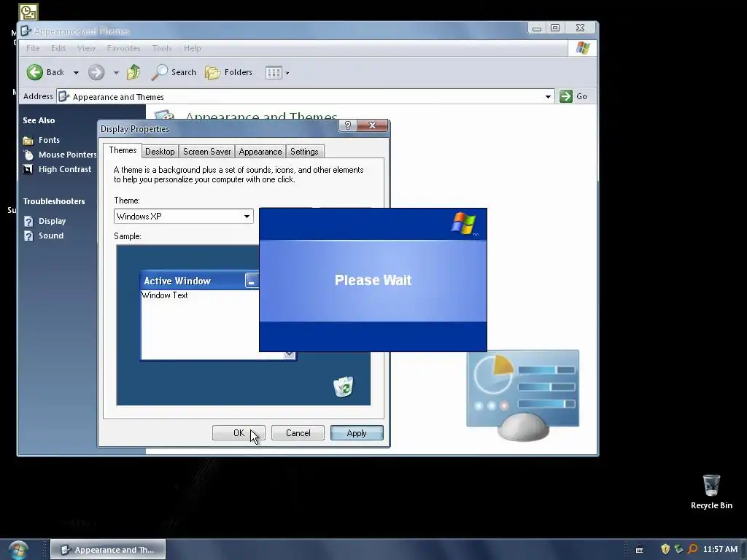Select the Recycle Bin desktop icon

[711, 492]
